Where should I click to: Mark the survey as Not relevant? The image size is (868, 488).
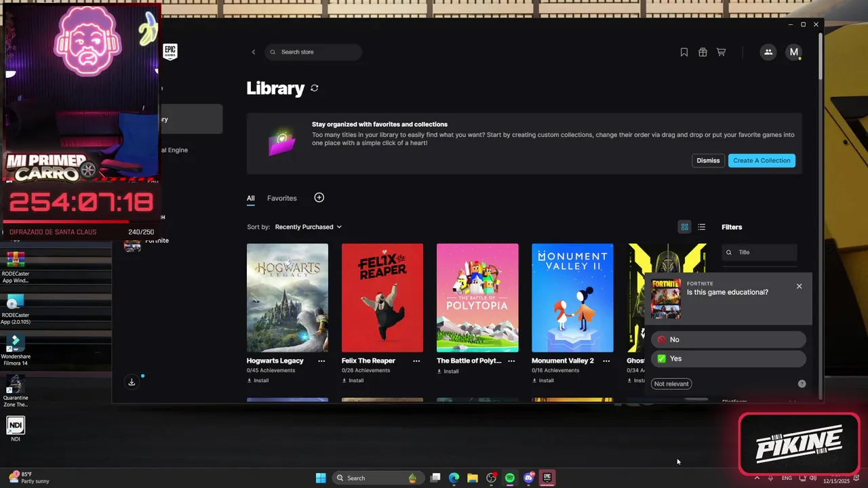[671, 384]
